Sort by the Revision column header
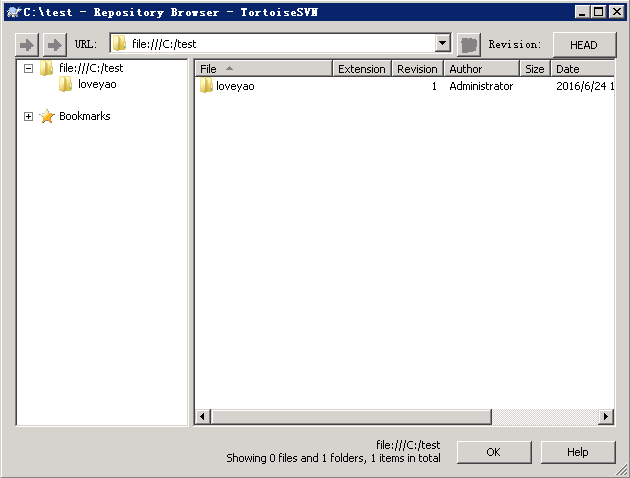The height and width of the screenshot is (478, 630). tap(417, 69)
